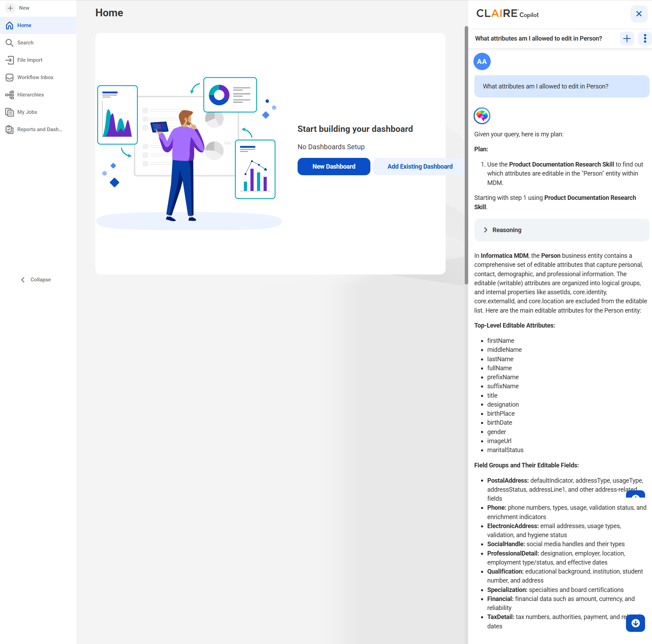Click the 'Specialization:' bullet text

tap(507, 590)
